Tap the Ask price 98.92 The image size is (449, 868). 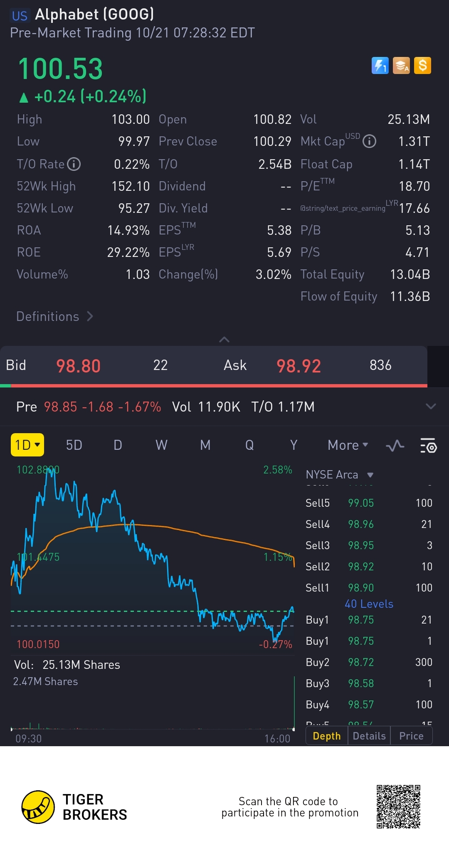[x=299, y=366]
